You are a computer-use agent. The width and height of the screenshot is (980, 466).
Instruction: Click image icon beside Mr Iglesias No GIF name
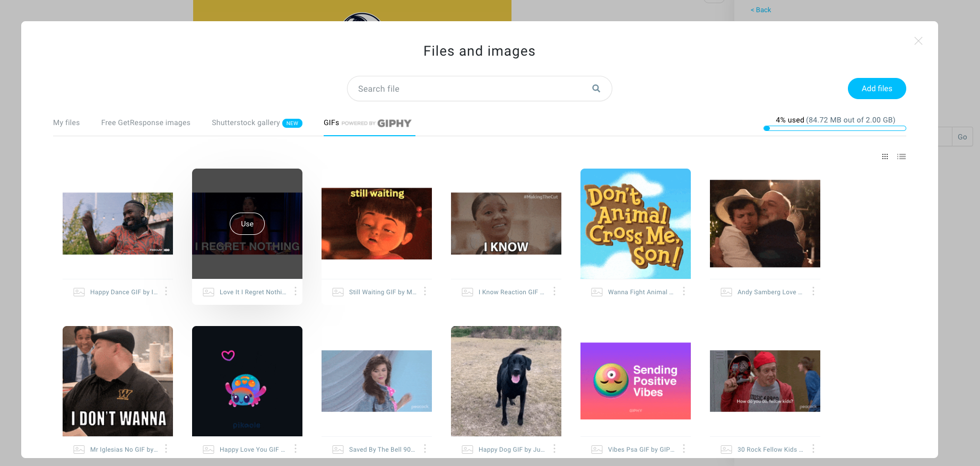pos(79,450)
